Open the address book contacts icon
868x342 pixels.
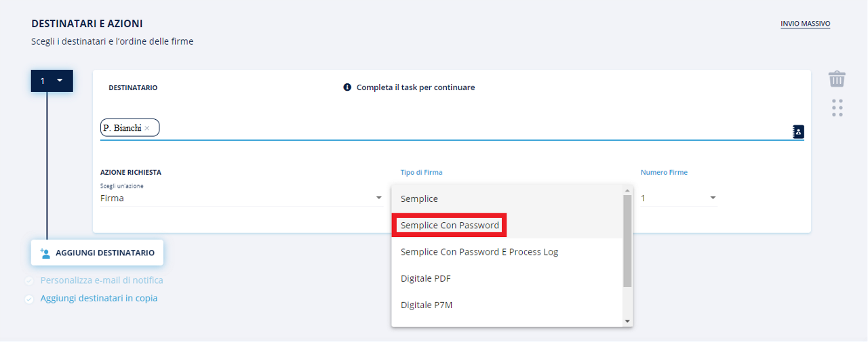[798, 131]
